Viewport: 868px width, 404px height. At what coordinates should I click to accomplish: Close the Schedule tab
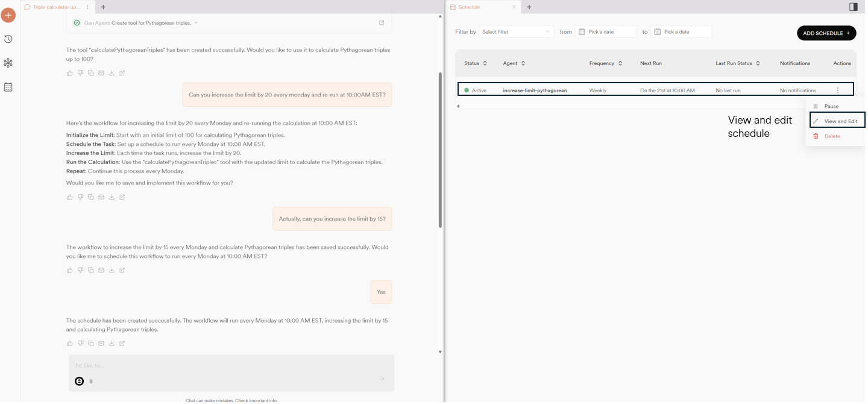(x=514, y=7)
